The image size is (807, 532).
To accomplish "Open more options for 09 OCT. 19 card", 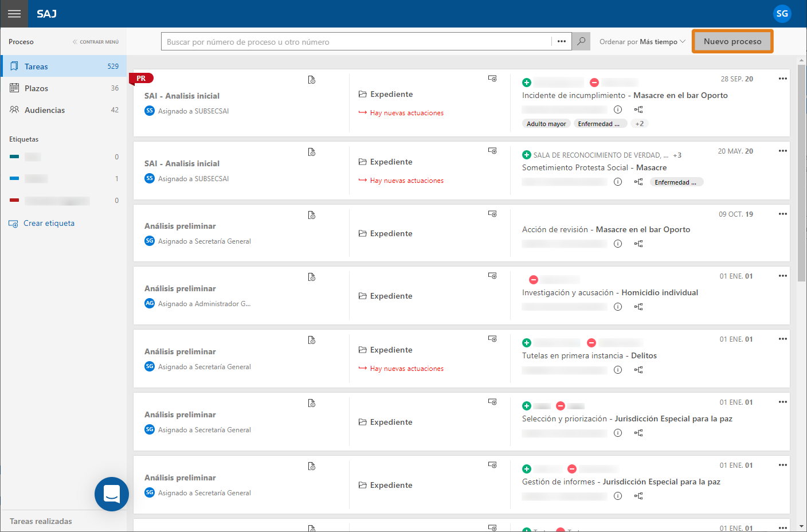I will (782, 214).
